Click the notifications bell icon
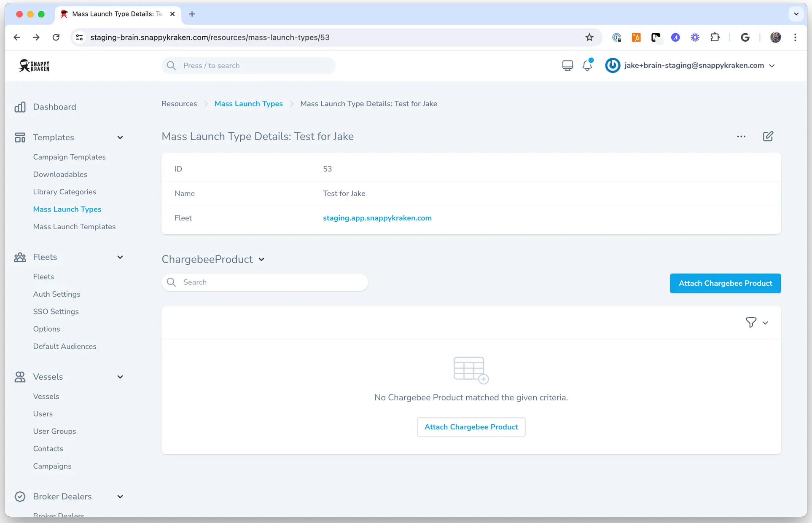 [587, 66]
